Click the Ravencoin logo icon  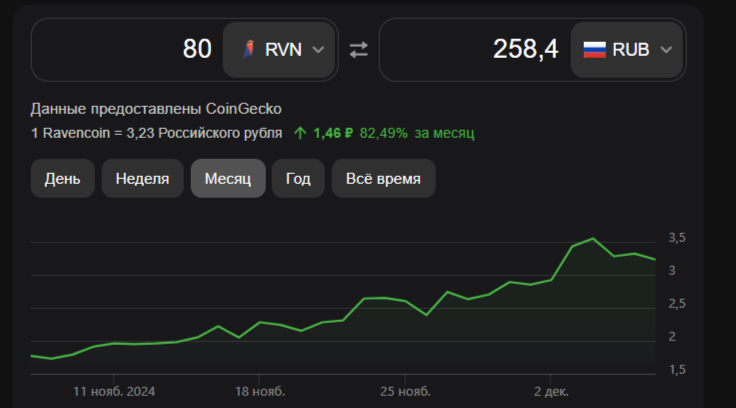point(249,49)
